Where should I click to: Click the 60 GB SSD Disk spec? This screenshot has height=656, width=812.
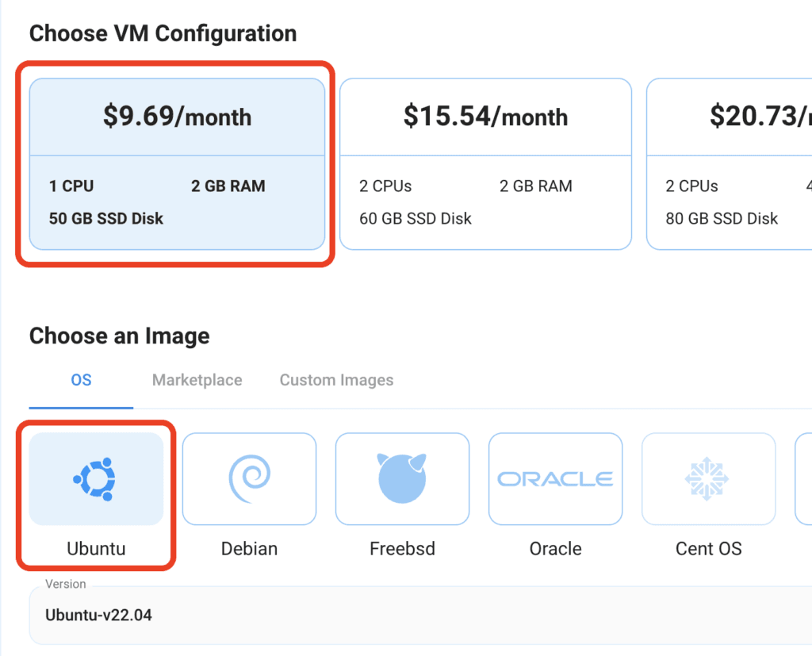pos(416,219)
